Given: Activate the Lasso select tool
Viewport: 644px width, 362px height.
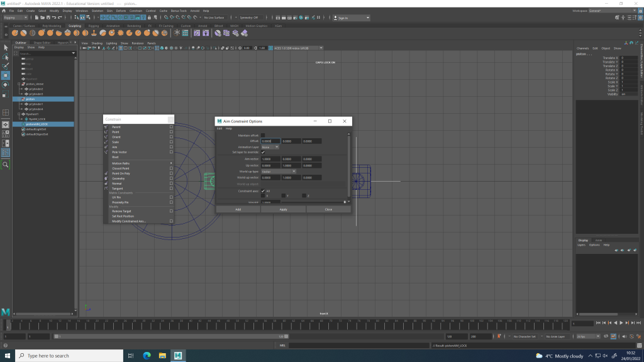Looking at the screenshot, I should click(x=5, y=57).
